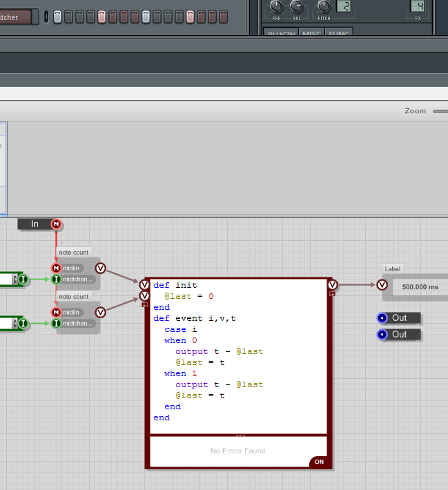Click the Ruby editor pane divider handle
The height and width of the screenshot is (490, 448).
(240, 435)
